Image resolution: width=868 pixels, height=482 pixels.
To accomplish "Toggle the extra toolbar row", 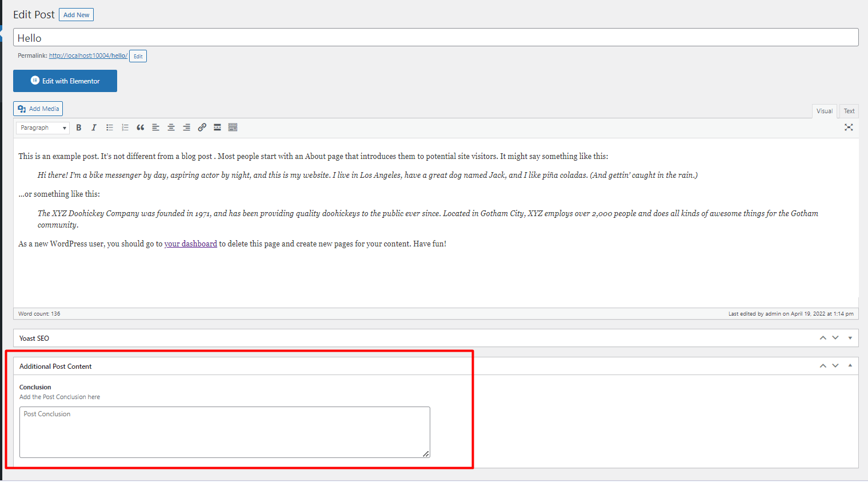I will tap(233, 127).
